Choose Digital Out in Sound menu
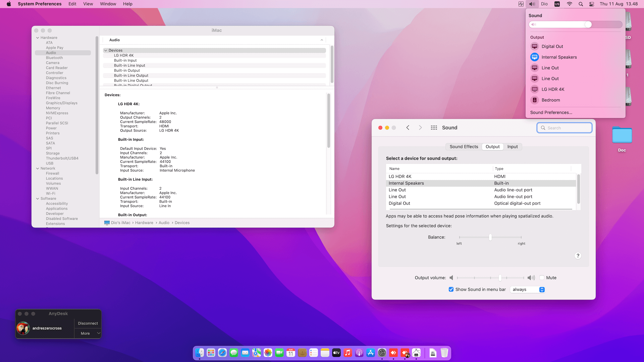Screen dimensions: 644x362 point(552,47)
